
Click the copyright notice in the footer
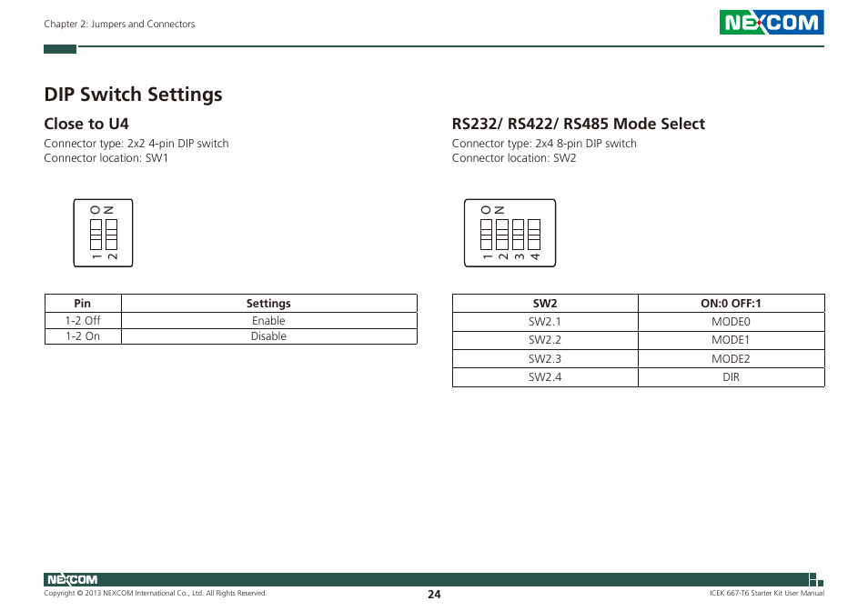(156, 594)
